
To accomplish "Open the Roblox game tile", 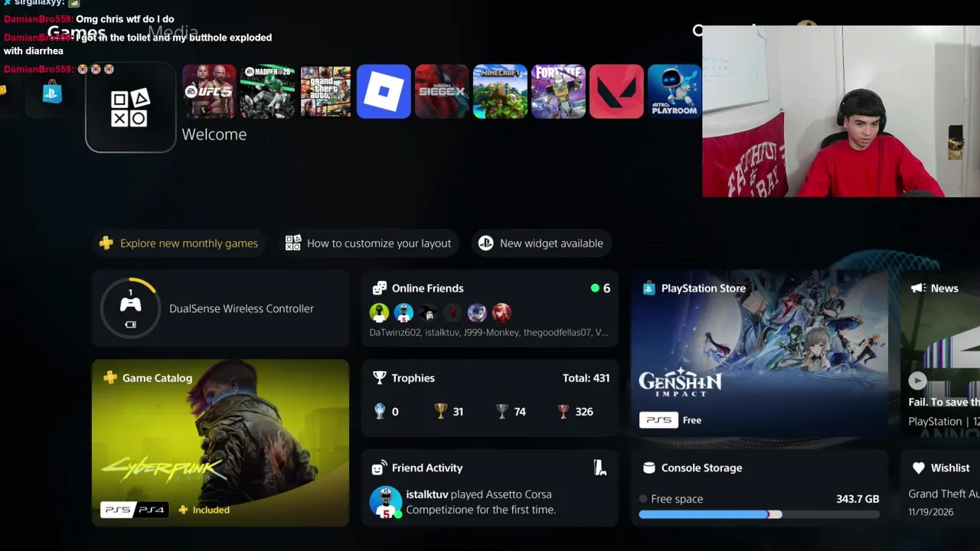I will tap(384, 92).
